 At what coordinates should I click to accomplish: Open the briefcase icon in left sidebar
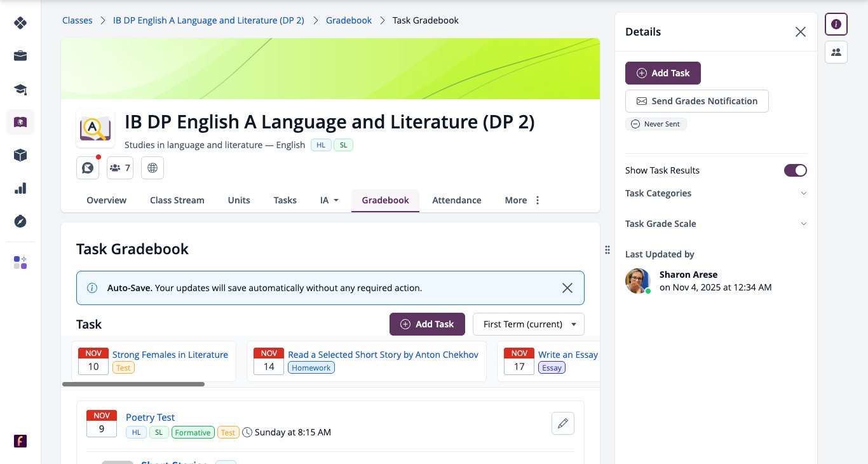pos(20,56)
